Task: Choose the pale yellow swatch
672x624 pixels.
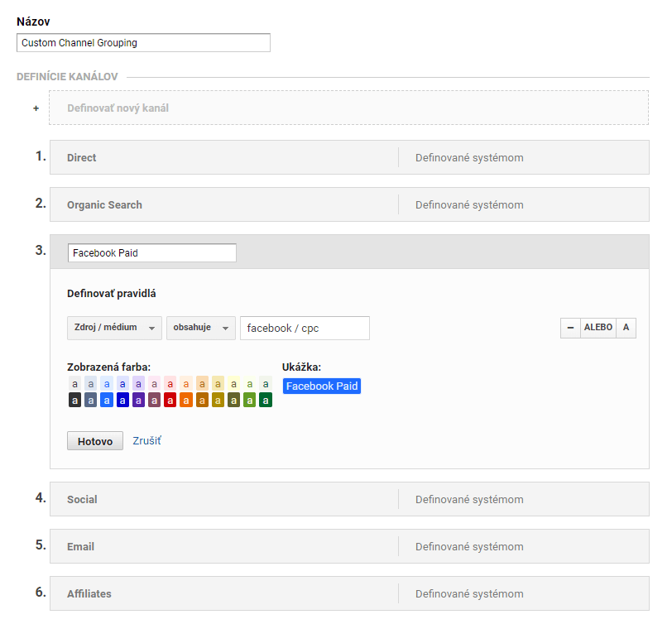Action: tap(233, 383)
